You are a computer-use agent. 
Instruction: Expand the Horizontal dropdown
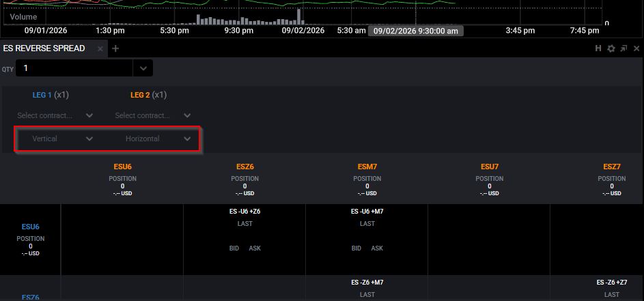point(153,139)
